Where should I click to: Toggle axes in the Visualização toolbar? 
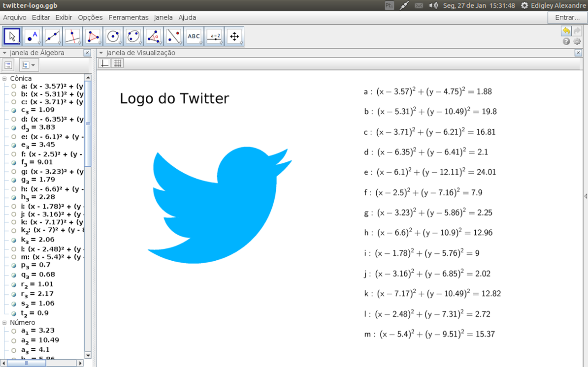tap(104, 63)
